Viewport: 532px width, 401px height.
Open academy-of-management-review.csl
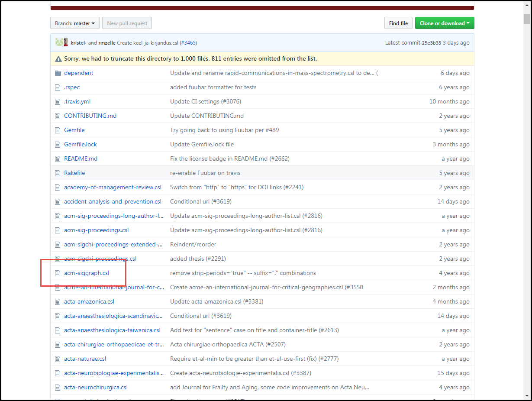[113, 187]
